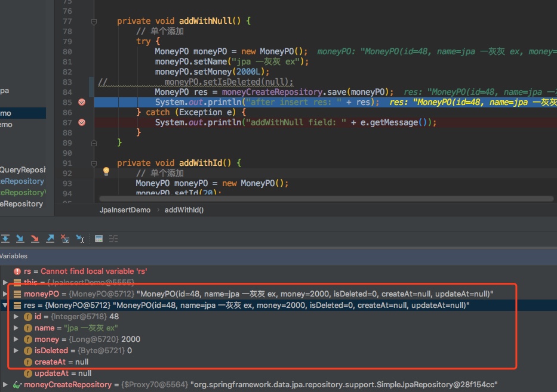The image size is (557, 392).
Task: Click the Step Into debugger icon
Action: pyautogui.click(x=20, y=239)
